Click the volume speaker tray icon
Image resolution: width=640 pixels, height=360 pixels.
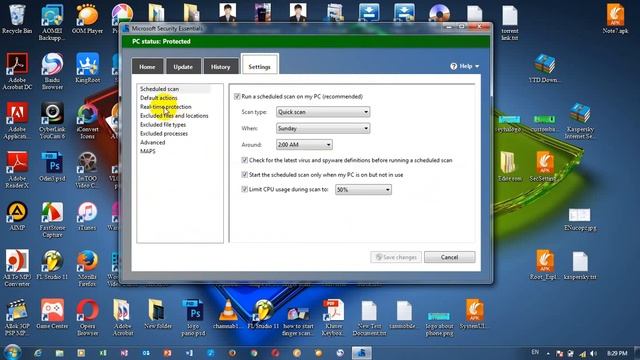pyautogui.click(x=593, y=353)
